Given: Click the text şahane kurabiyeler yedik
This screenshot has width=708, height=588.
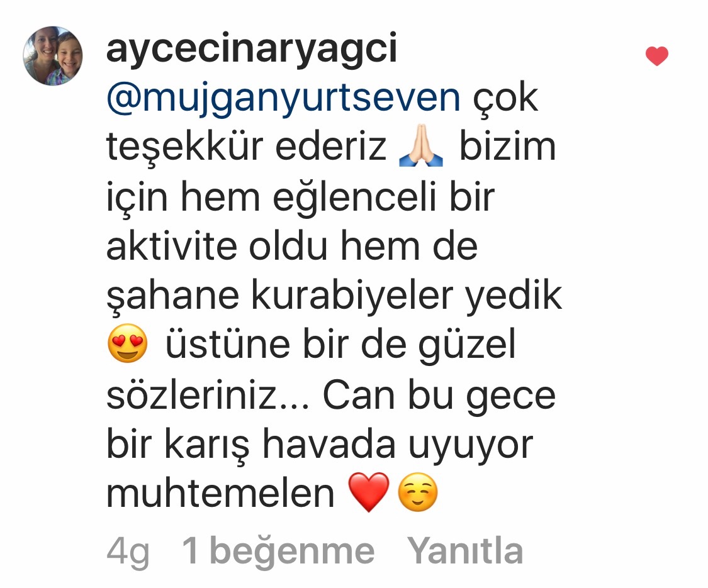Looking at the screenshot, I should coord(334,297).
